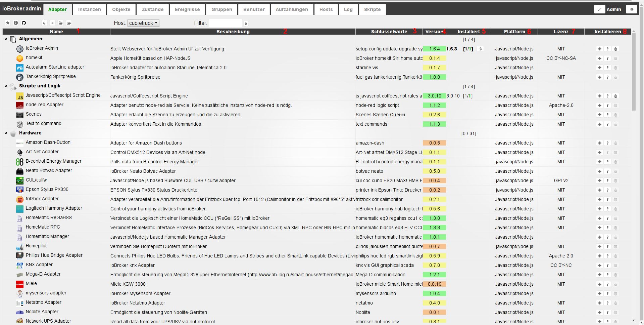
Task: Add node-red Adapter instance with plus icon
Action: (600, 105)
